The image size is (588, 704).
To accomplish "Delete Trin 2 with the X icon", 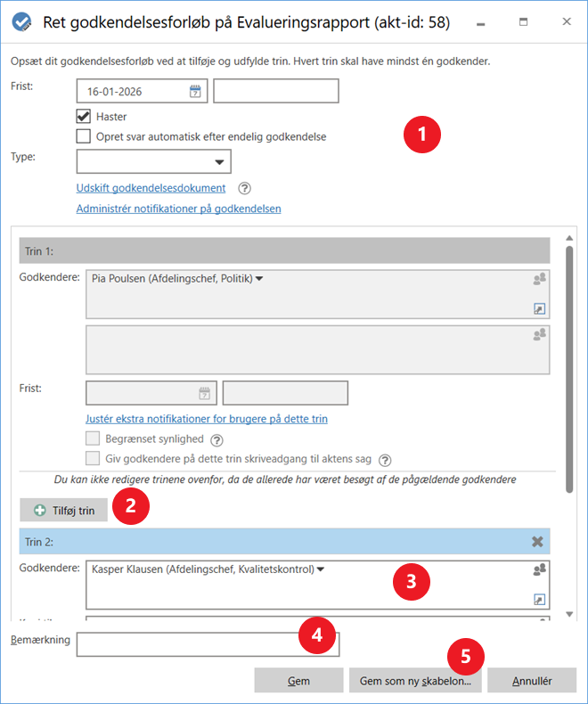I will click(x=537, y=541).
